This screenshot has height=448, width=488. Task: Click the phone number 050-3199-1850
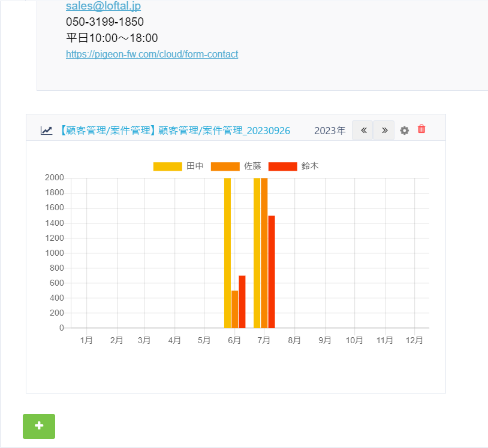point(105,22)
